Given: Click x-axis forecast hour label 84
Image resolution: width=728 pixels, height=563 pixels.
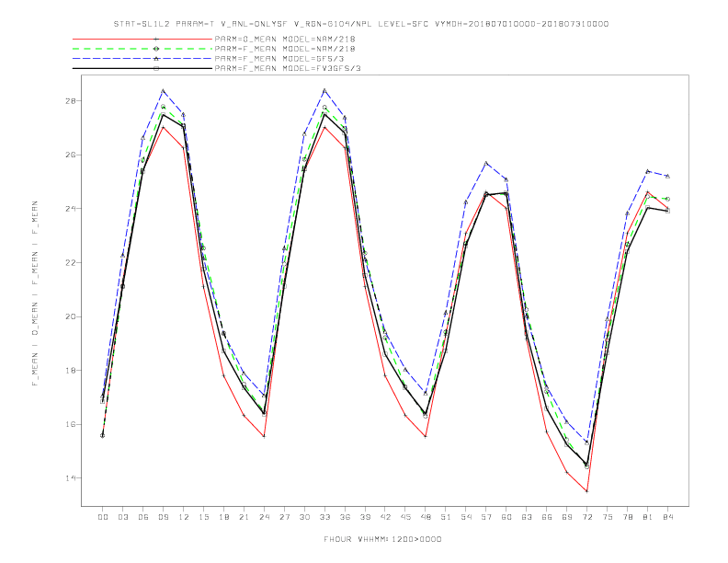Looking at the screenshot, I should point(667,517).
